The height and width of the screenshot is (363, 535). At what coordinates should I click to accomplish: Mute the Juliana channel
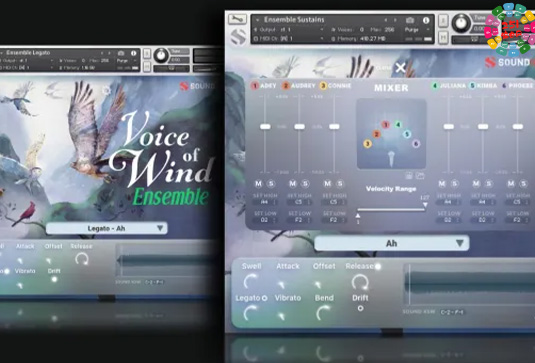coord(442,184)
